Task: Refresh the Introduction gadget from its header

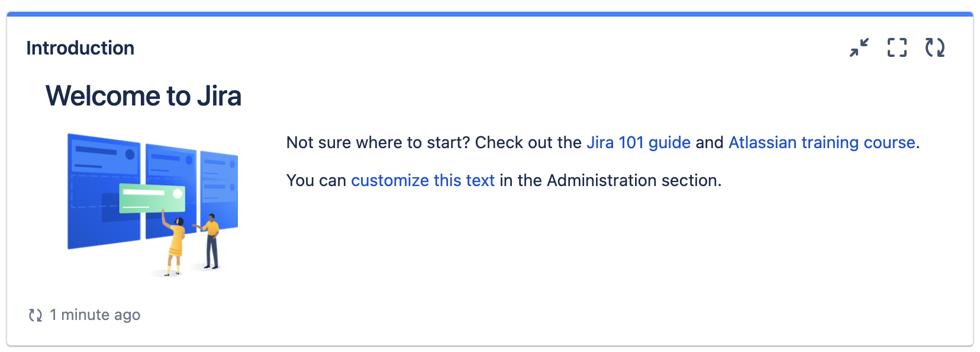Action: [x=935, y=47]
